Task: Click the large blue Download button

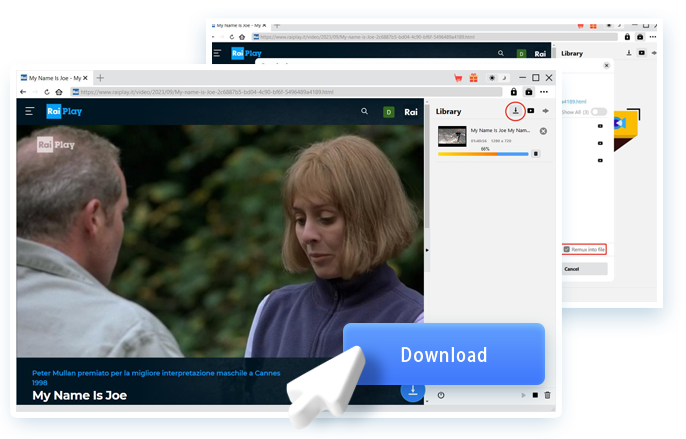Action: [444, 354]
